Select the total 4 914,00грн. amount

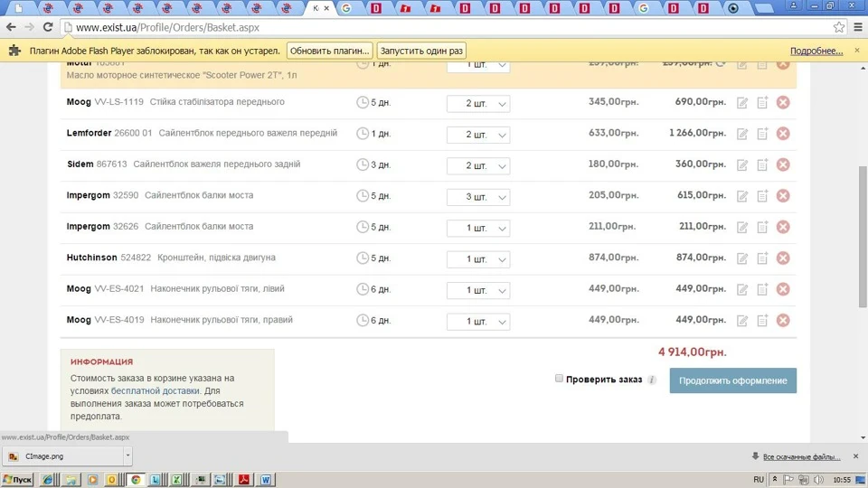(692, 352)
